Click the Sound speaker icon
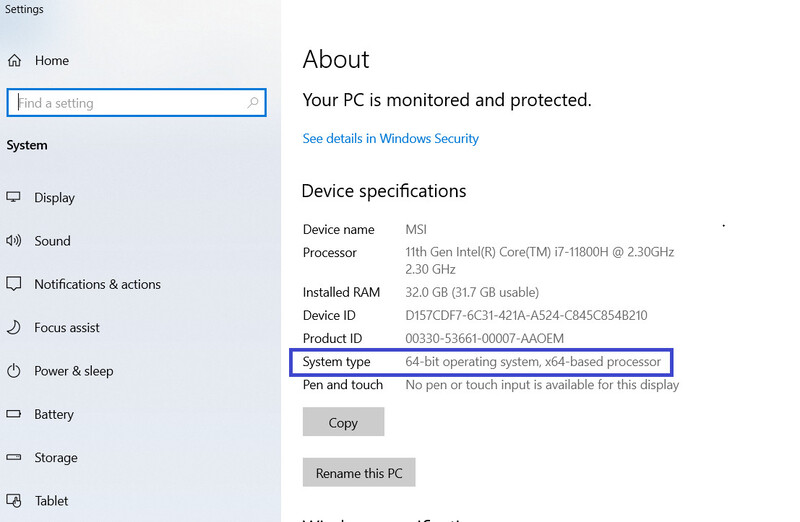Screen dimensions: 800x522 (14, 240)
